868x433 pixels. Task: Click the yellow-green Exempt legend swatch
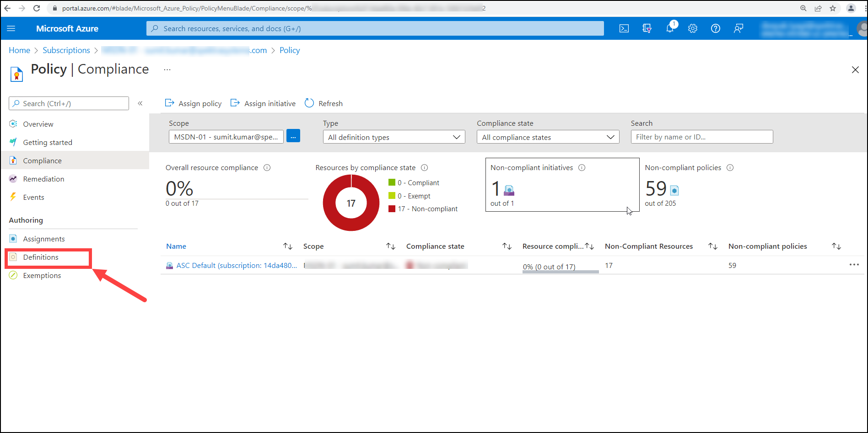coord(392,196)
